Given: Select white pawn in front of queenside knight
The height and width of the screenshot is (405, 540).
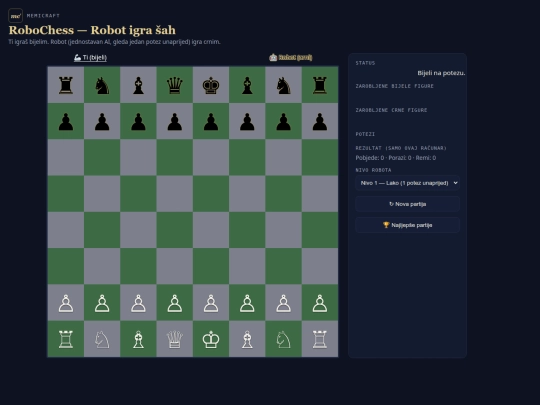Looking at the screenshot, I should point(102,303).
